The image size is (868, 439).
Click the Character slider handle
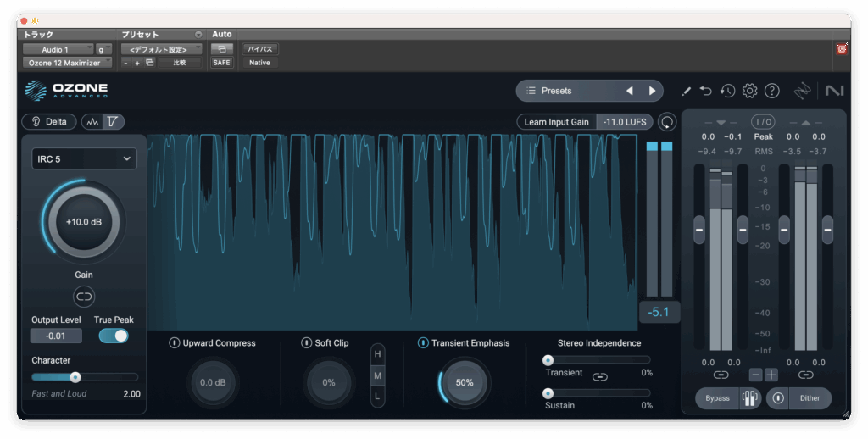[75, 377]
